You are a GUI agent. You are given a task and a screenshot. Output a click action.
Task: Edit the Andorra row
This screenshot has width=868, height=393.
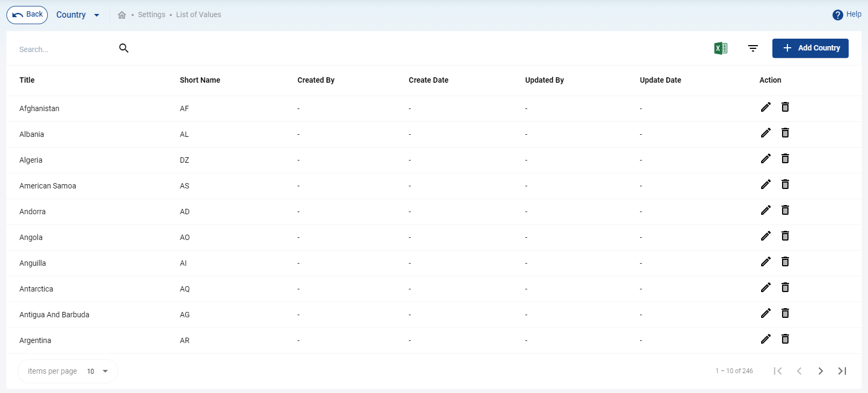[x=766, y=210]
